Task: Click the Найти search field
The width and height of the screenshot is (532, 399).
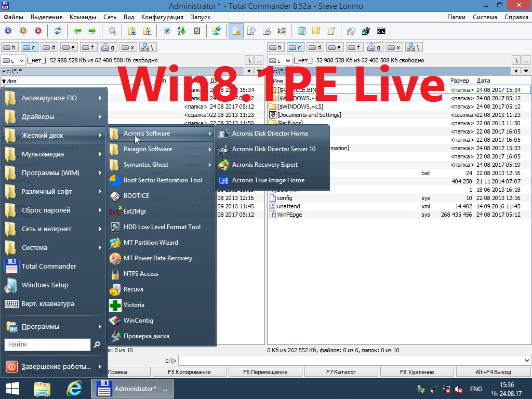Action: point(47,344)
